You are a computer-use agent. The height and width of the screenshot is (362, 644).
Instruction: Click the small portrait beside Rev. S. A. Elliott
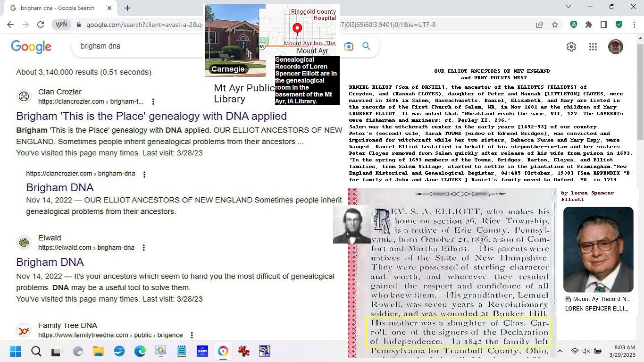point(352,225)
